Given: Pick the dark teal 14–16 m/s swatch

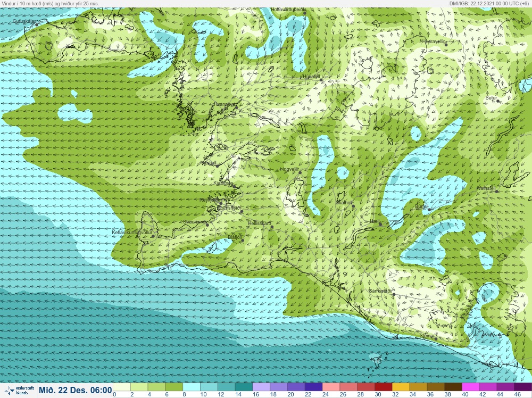Looking at the screenshot, I should [244, 387].
